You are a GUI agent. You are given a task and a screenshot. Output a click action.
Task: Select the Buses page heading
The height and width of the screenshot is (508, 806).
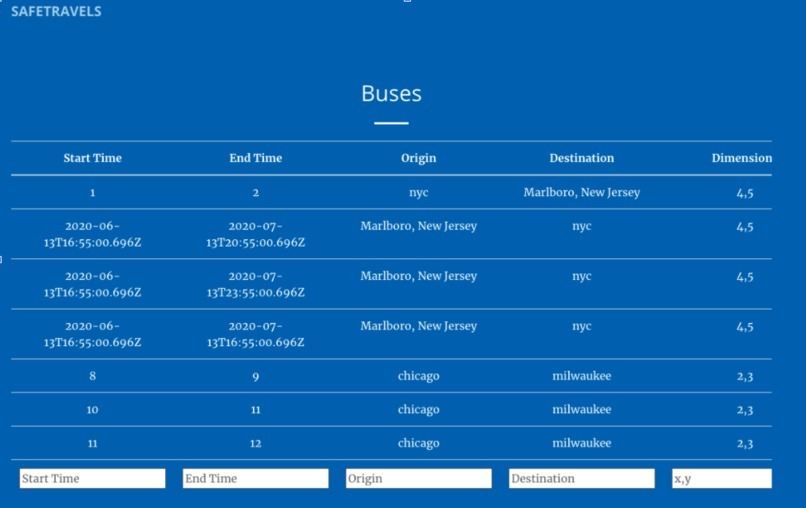tap(391, 94)
